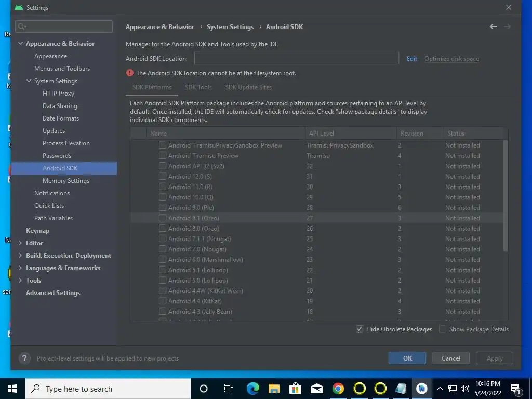This screenshot has width=532, height=399.
Task: Click System Settings in the breadcrumb
Action: (x=230, y=27)
